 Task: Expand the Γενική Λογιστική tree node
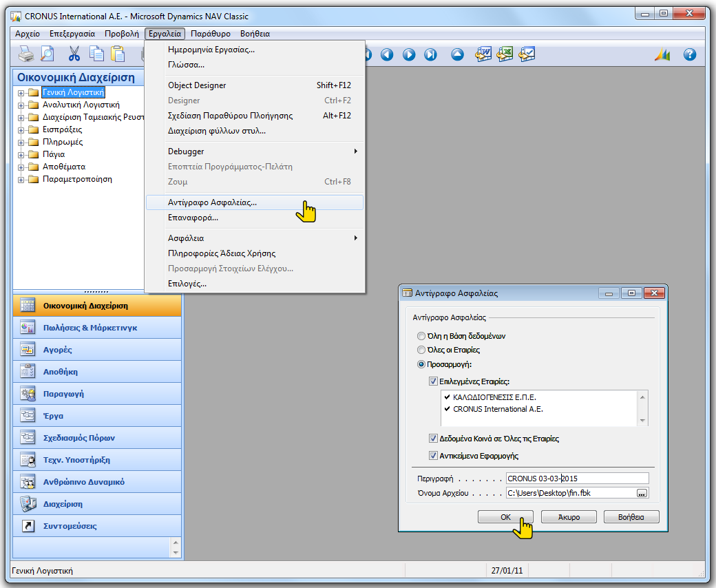(21, 93)
